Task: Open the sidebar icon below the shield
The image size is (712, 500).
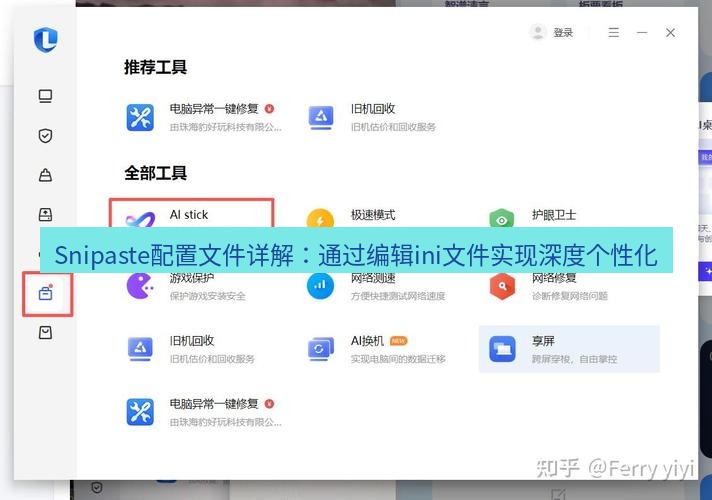Action: [x=45, y=175]
